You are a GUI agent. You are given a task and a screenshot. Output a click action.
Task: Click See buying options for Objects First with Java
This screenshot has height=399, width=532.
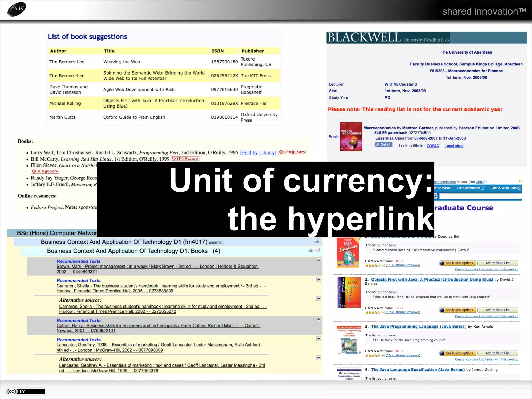458,310
